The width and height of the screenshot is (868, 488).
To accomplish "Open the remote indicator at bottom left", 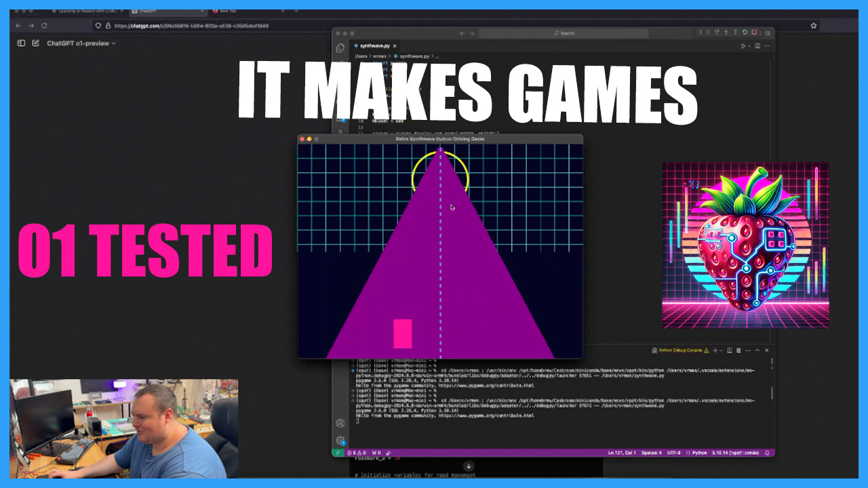I will tap(336, 452).
